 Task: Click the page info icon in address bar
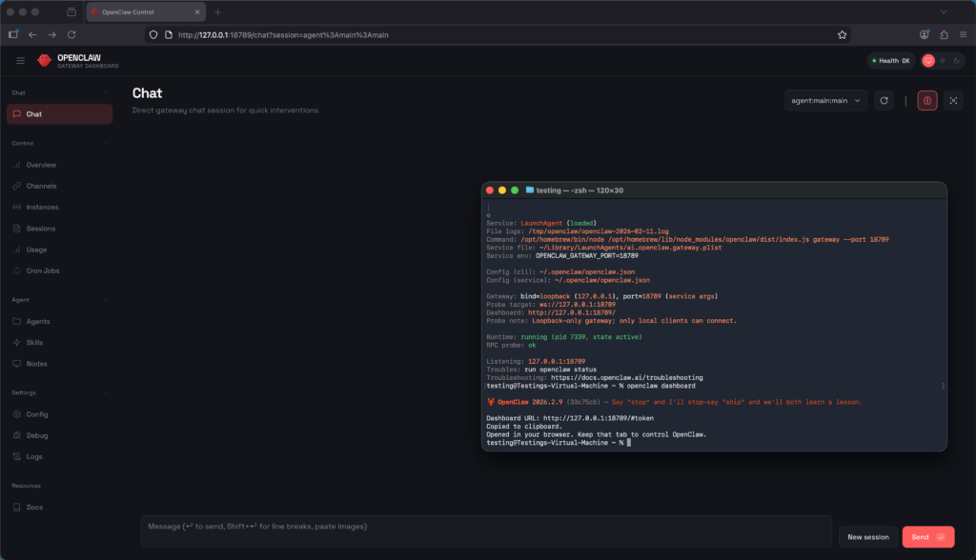pos(168,35)
